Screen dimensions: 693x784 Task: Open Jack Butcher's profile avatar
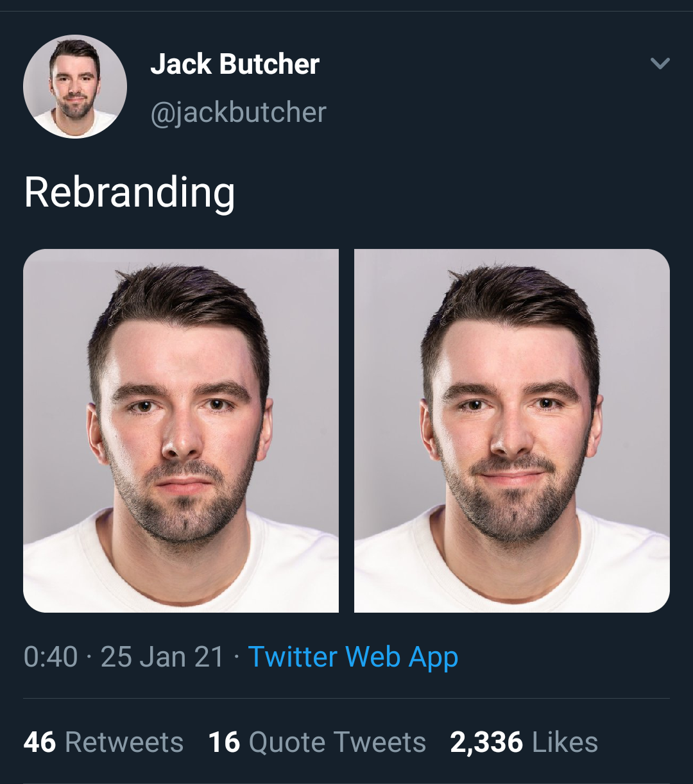75,87
